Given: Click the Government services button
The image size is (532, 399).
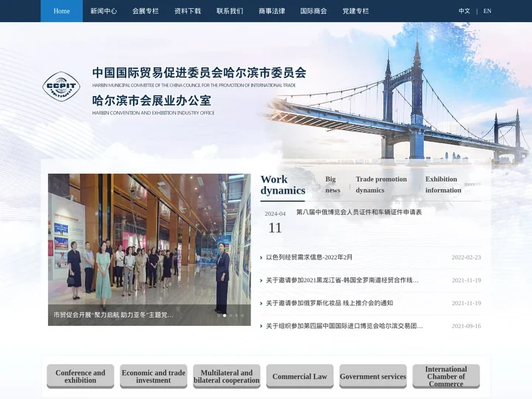Looking at the screenshot, I should tap(373, 376).
